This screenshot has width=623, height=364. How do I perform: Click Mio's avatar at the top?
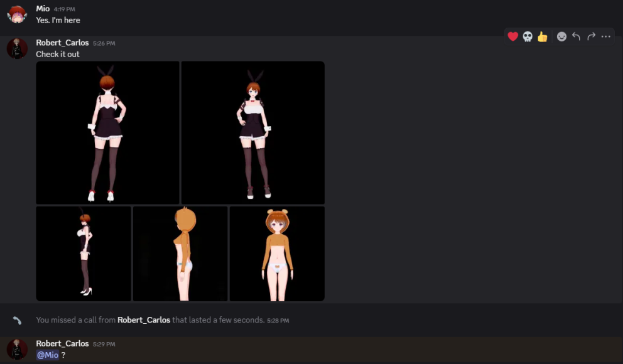[x=17, y=14]
